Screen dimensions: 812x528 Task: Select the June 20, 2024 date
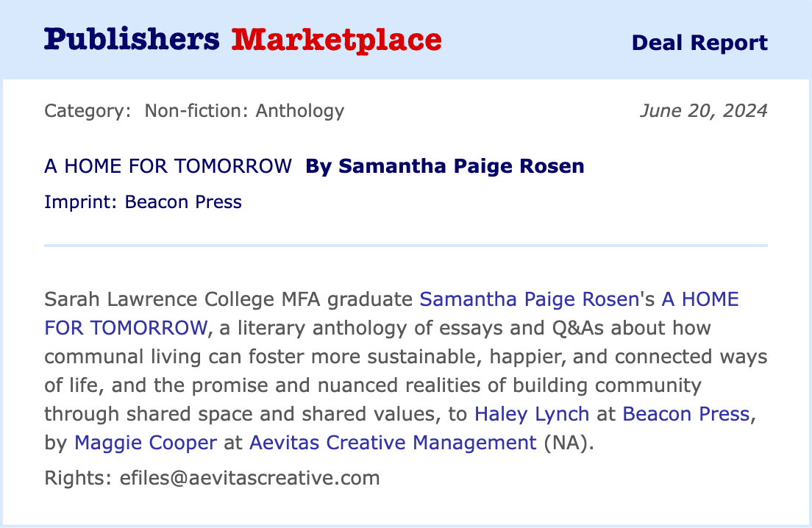(703, 111)
